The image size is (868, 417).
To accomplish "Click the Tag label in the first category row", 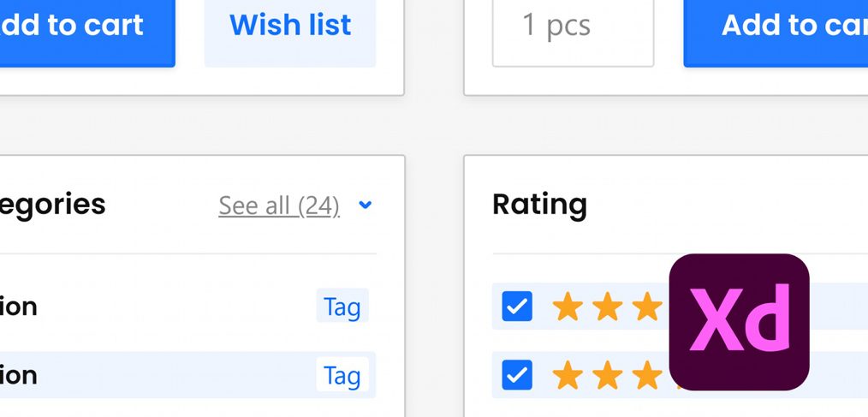I will pos(342,306).
